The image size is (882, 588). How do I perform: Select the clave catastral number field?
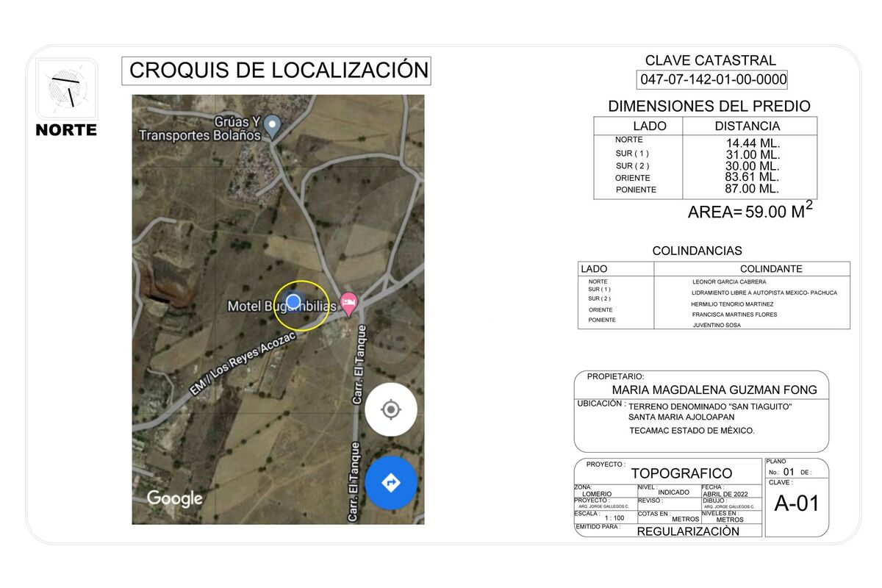coord(713,79)
